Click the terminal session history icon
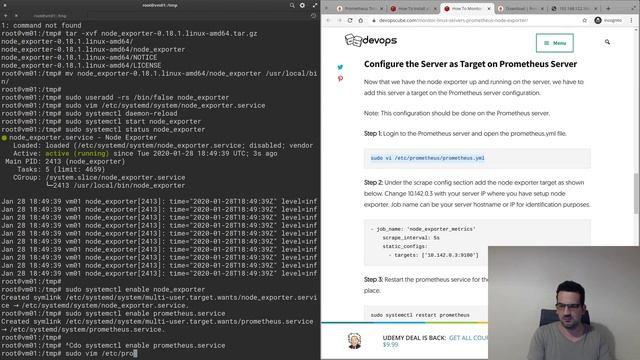The width and height of the screenshot is (640, 360). [x=313, y=16]
